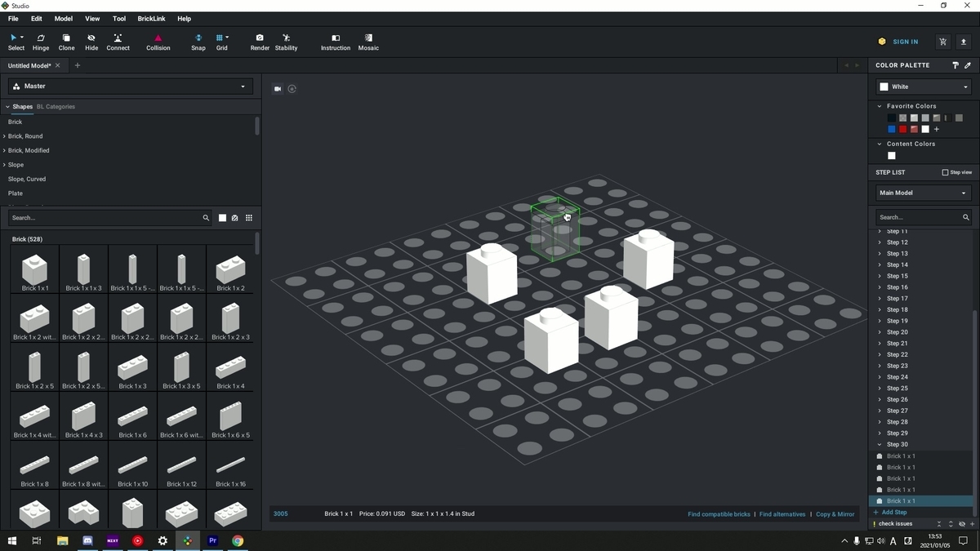Viewport: 980px width, 551px height.
Task: Select the Brick 1 x 1 part thumbnail
Action: (34, 270)
